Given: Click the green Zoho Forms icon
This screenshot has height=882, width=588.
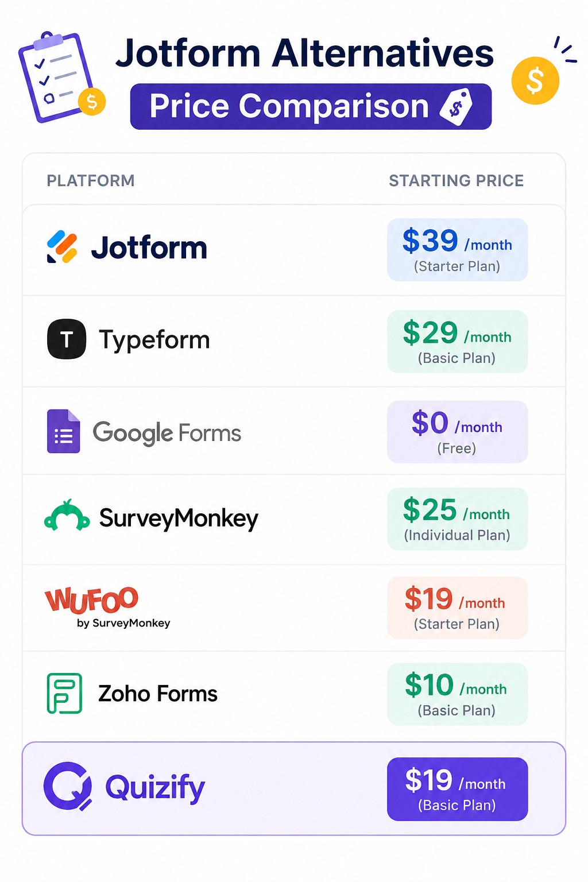Looking at the screenshot, I should pyautogui.click(x=64, y=693).
